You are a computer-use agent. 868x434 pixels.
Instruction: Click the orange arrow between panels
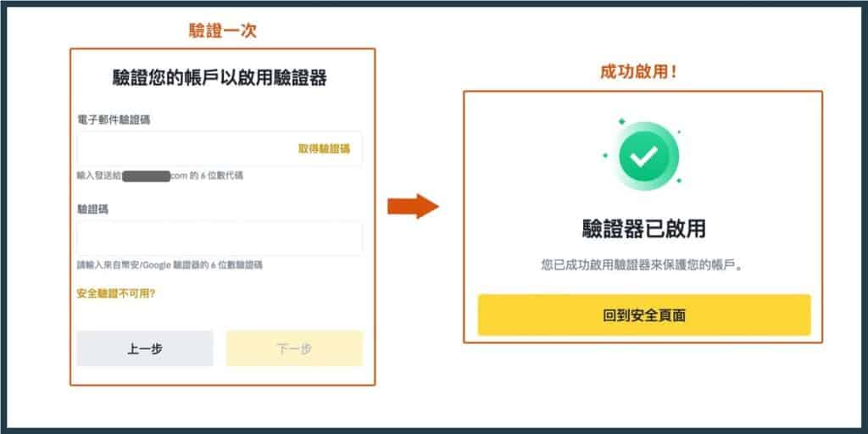tap(413, 207)
